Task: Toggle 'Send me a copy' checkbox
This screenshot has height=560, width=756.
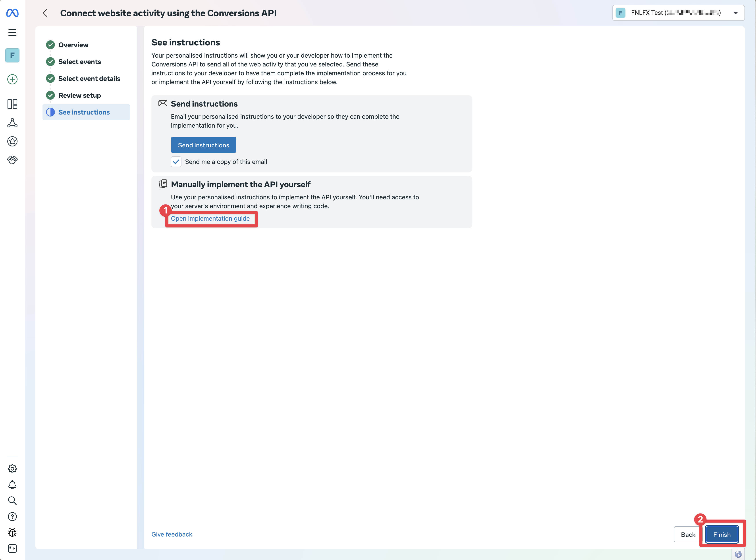Action: click(176, 162)
